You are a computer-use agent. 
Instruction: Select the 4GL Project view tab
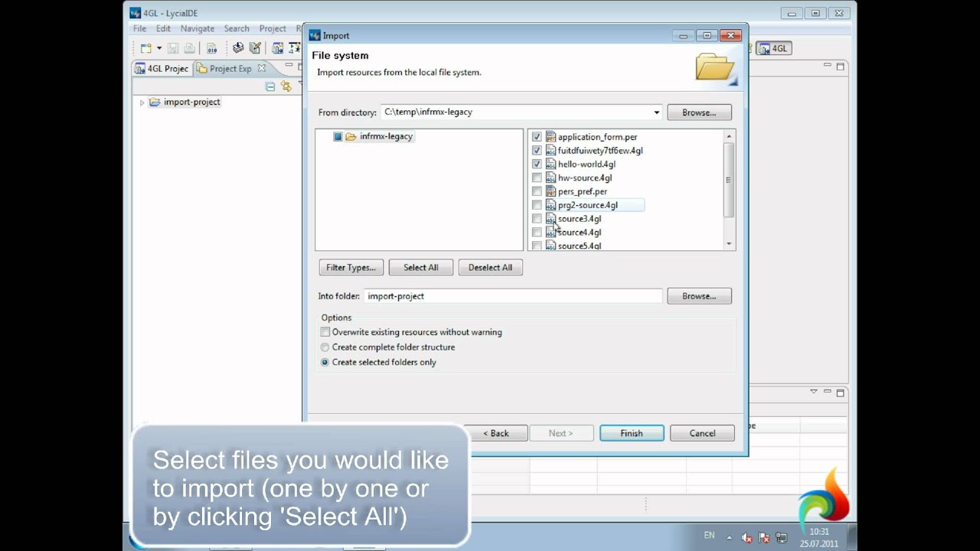pyautogui.click(x=162, y=68)
